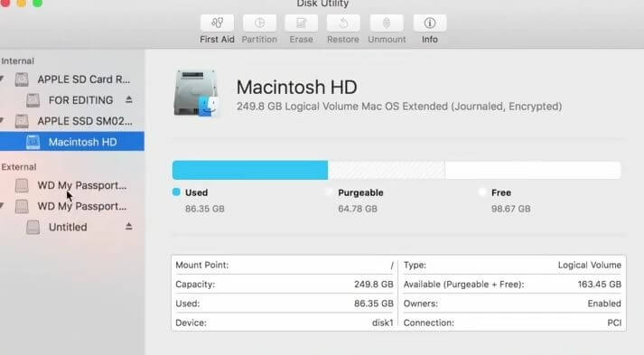Click the Connection PCI cell
644x355 pixels.
pyautogui.click(x=512, y=322)
